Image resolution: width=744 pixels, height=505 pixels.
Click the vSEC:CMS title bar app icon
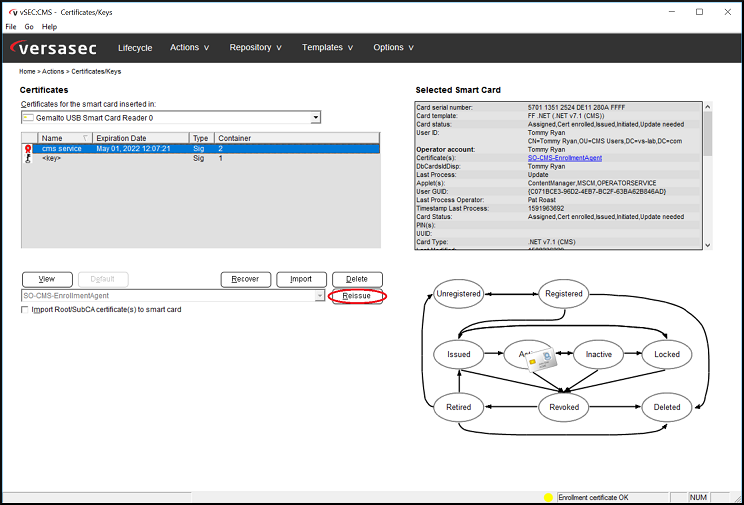(x=13, y=12)
